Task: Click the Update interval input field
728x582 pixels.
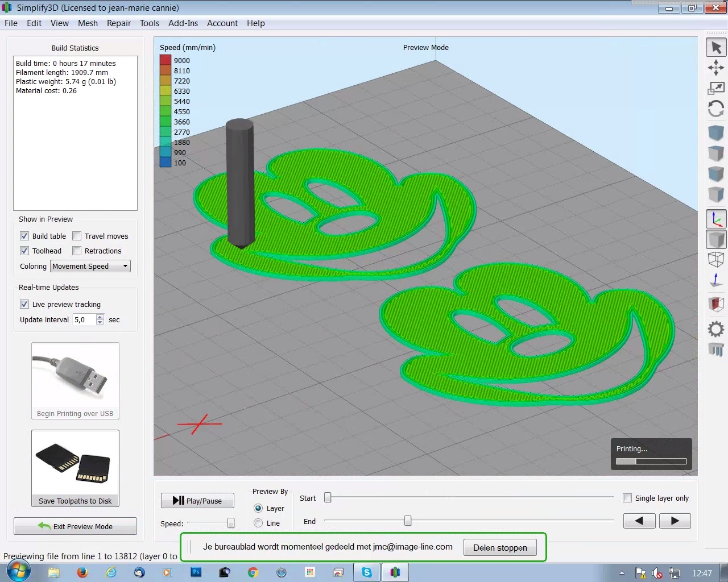Action: click(x=84, y=319)
